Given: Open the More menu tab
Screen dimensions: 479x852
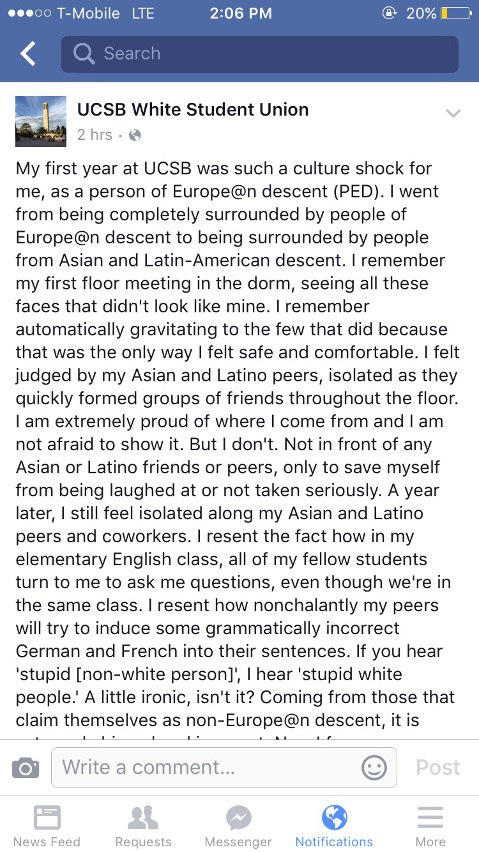Looking at the screenshot, I should click(430, 825).
